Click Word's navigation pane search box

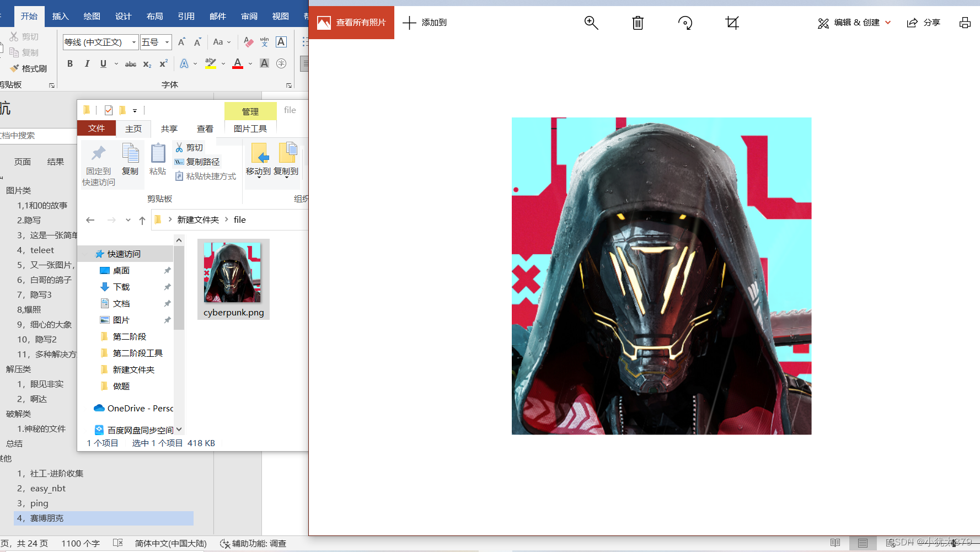(x=38, y=135)
